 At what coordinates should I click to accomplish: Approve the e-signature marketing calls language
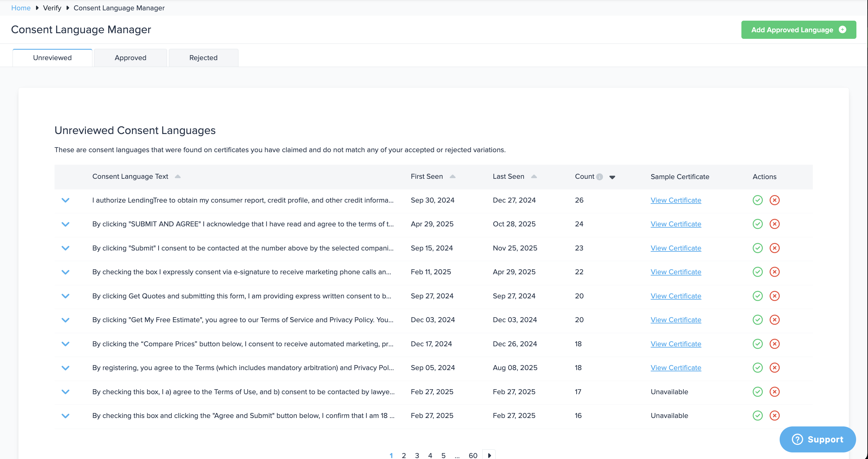(x=757, y=272)
